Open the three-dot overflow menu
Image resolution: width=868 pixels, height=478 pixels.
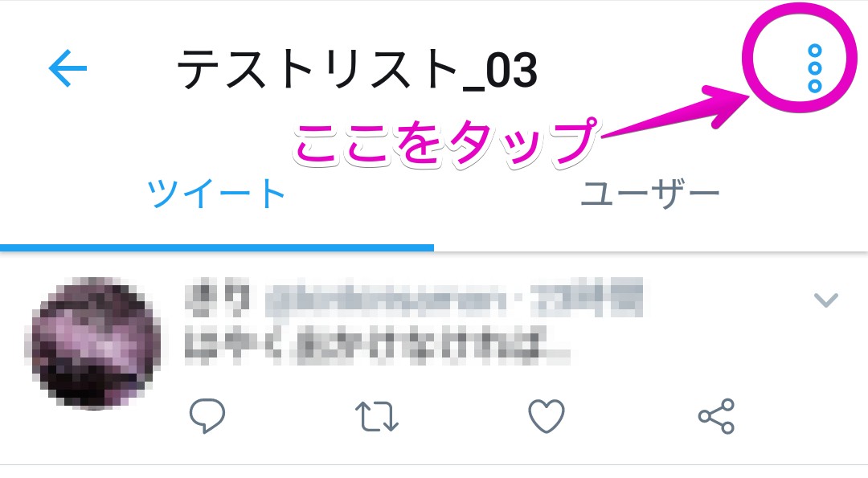(x=814, y=68)
